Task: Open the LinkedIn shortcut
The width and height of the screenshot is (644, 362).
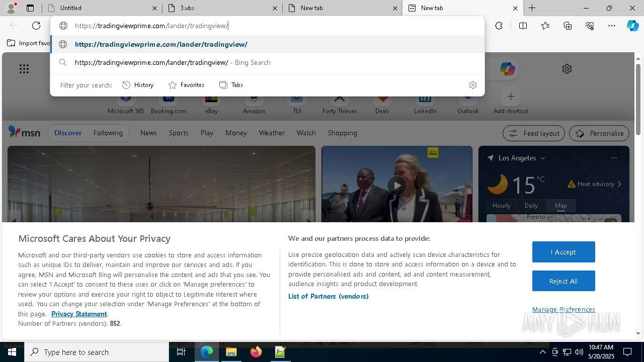Action: (x=425, y=105)
